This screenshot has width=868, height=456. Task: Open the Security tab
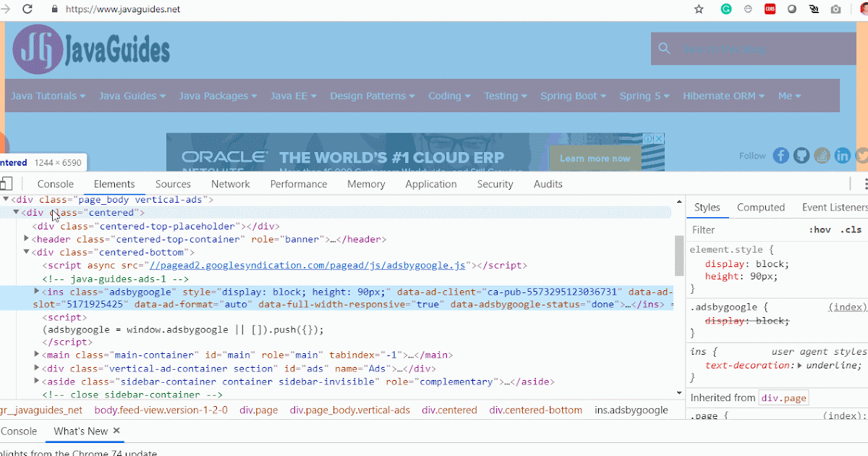point(495,184)
